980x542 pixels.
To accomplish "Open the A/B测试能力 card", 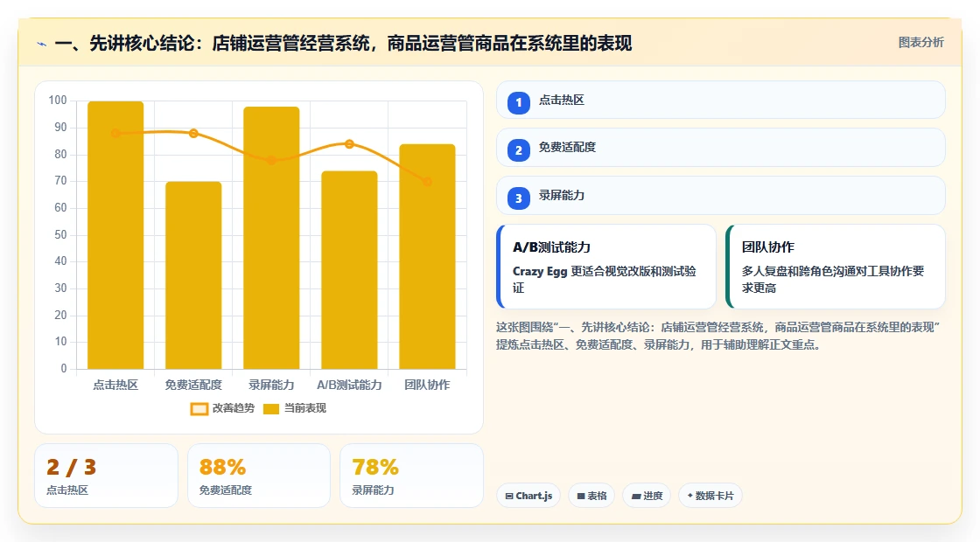I will 606,267.
